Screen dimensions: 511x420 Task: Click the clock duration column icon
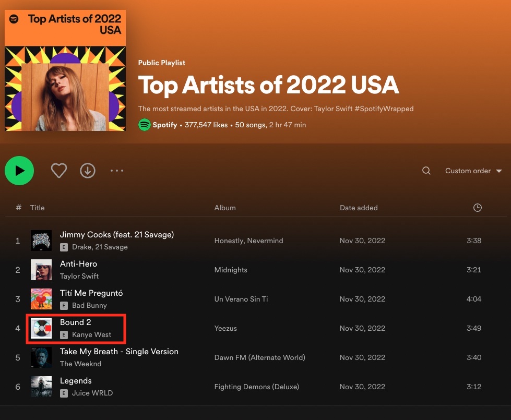pos(477,208)
